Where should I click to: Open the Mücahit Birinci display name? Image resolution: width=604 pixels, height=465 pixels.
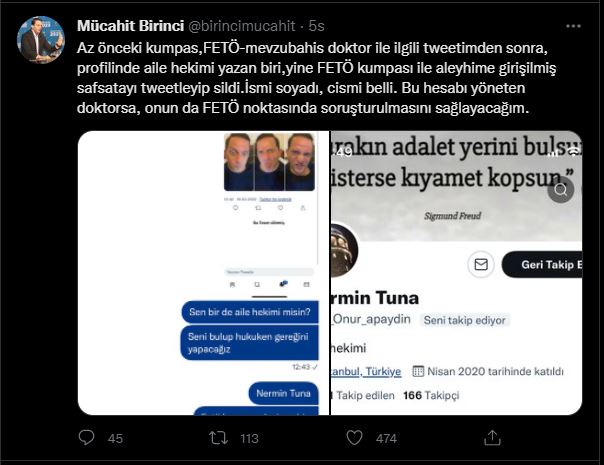click(x=130, y=26)
